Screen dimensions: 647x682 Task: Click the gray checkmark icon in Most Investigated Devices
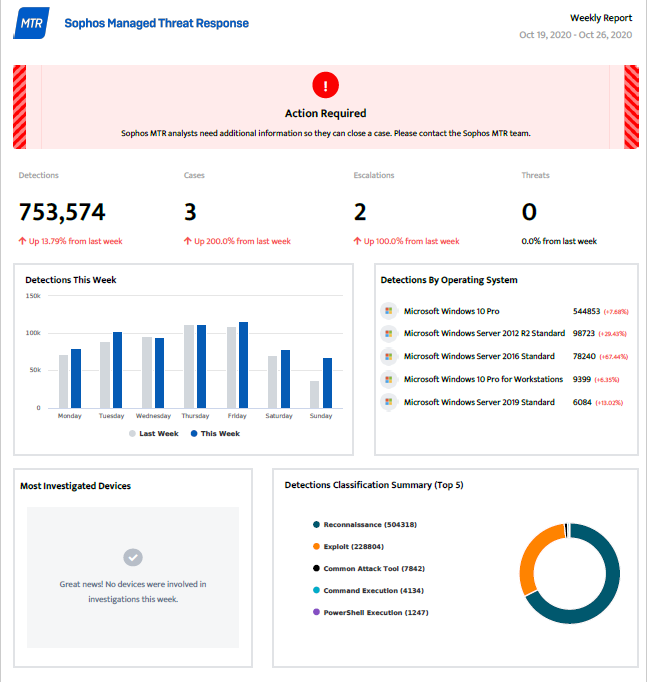tap(133, 557)
